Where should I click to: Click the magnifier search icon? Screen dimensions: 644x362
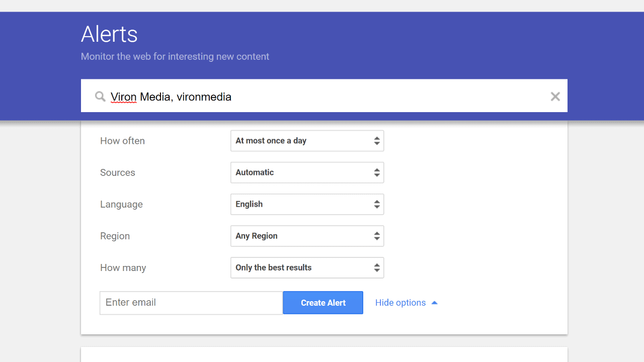(x=101, y=97)
